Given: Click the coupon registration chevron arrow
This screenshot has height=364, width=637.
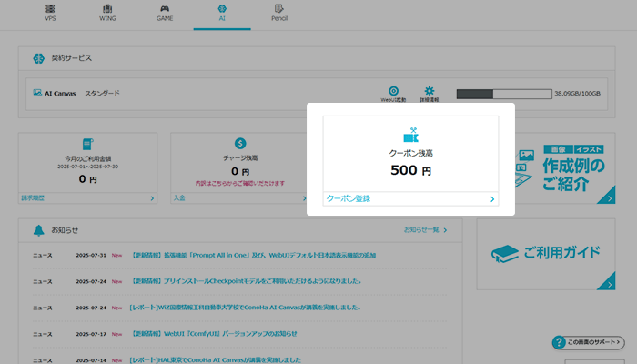Looking at the screenshot, I should [x=492, y=199].
